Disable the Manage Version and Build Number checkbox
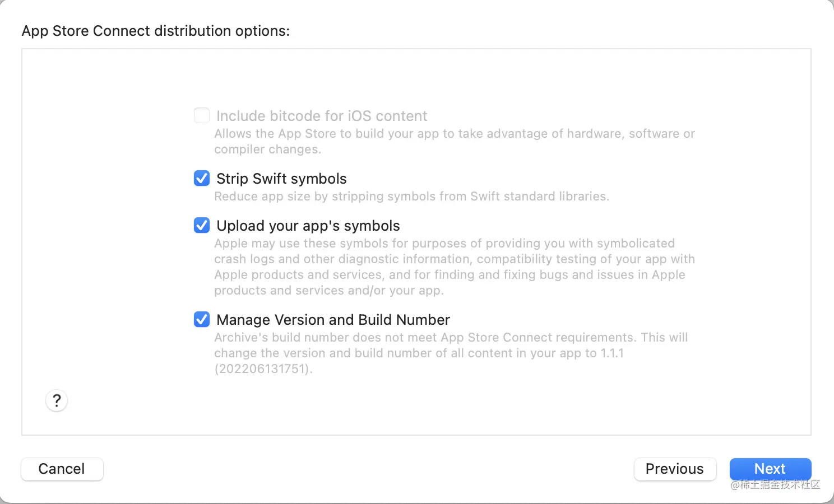834x504 pixels. click(x=202, y=319)
